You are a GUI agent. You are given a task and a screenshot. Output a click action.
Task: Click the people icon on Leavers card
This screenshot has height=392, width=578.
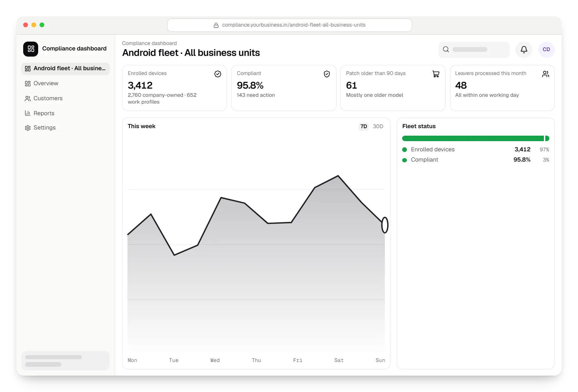[x=546, y=74]
